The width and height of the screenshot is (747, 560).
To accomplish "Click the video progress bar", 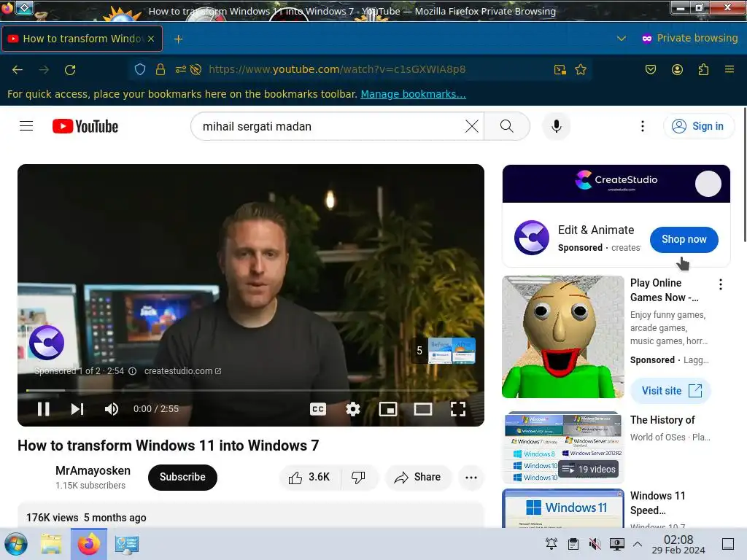I will [x=251, y=391].
